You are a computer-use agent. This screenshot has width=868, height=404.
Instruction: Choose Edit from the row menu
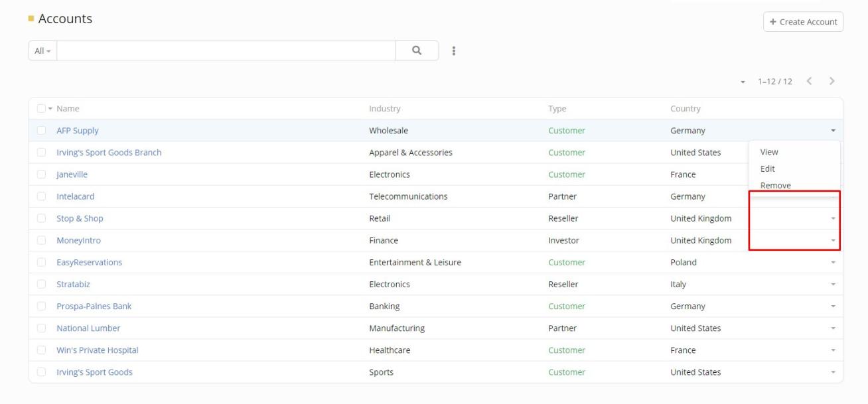(768, 168)
